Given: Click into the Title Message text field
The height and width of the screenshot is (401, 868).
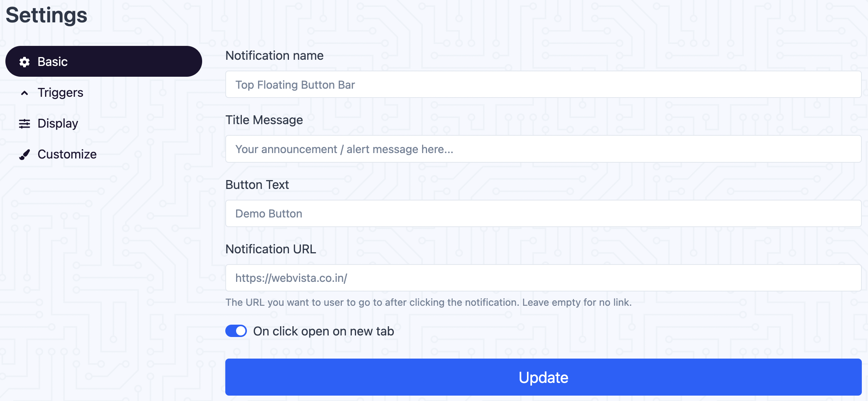Looking at the screenshot, I should (x=543, y=149).
